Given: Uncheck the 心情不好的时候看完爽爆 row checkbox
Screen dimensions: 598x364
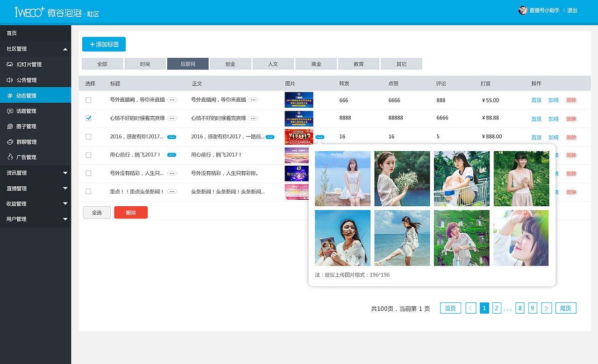Looking at the screenshot, I should point(88,118).
